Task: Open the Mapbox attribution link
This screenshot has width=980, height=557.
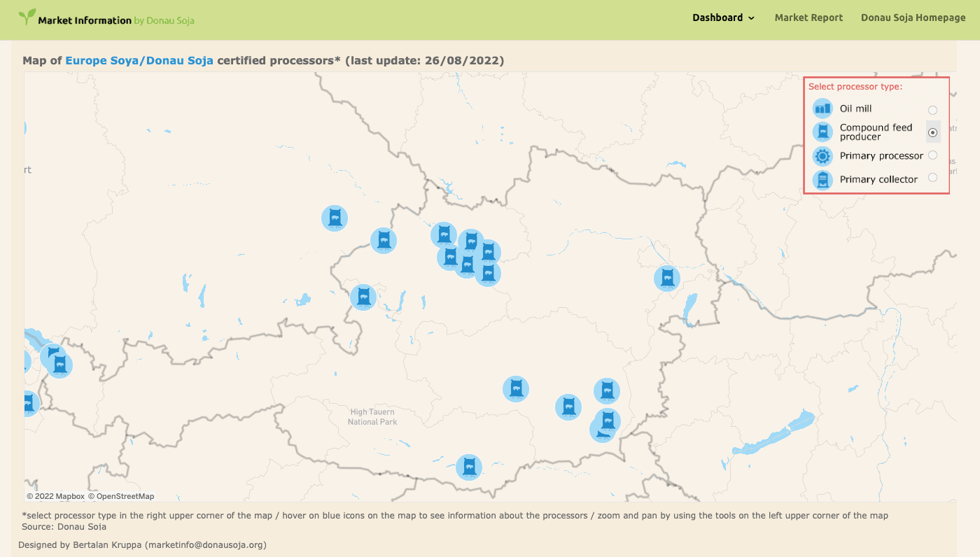Action: 55,496
